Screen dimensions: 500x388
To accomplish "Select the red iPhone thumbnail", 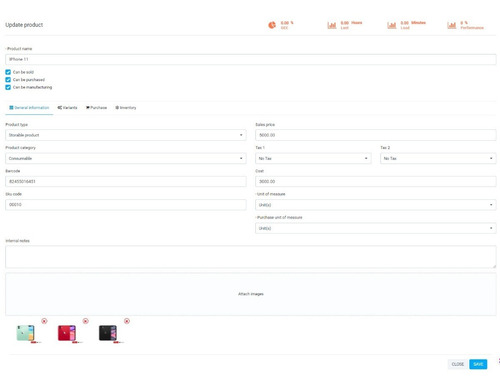I will [67, 333].
